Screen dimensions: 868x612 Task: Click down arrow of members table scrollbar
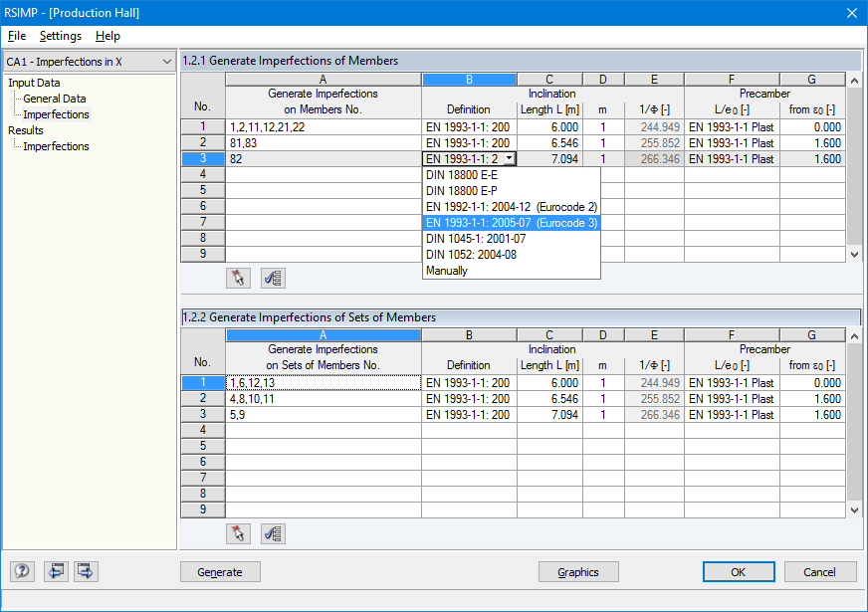click(x=854, y=255)
